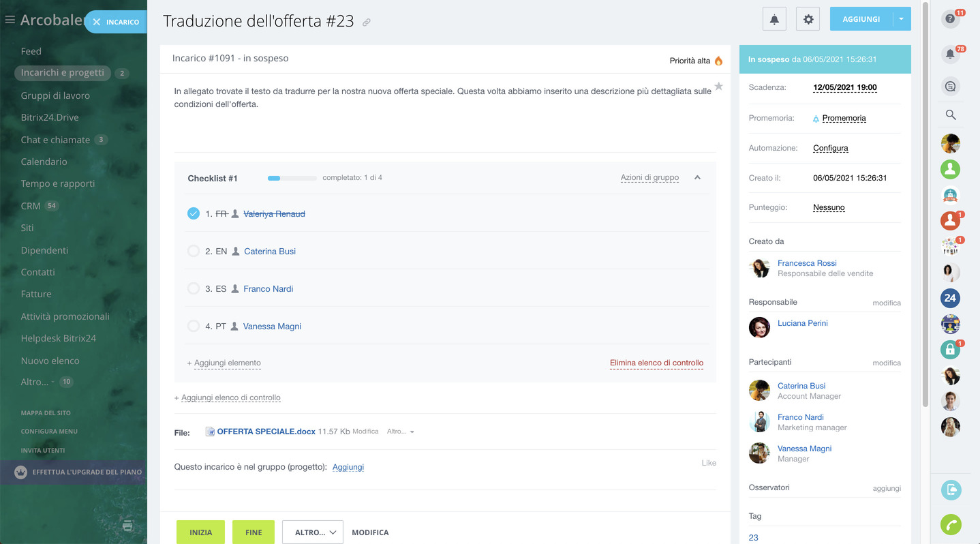Image resolution: width=980 pixels, height=544 pixels.
Task: Click Aggiungi for gruppo (progetto)
Action: click(x=348, y=467)
